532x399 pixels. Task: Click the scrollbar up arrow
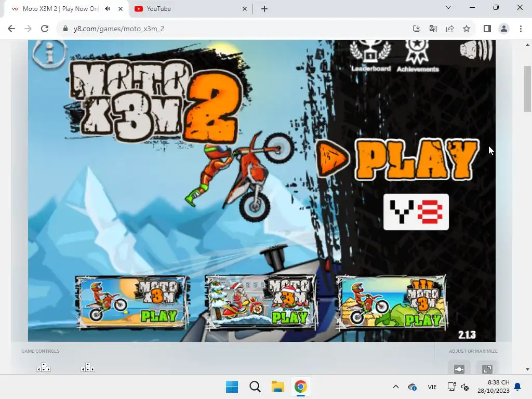[527, 45]
